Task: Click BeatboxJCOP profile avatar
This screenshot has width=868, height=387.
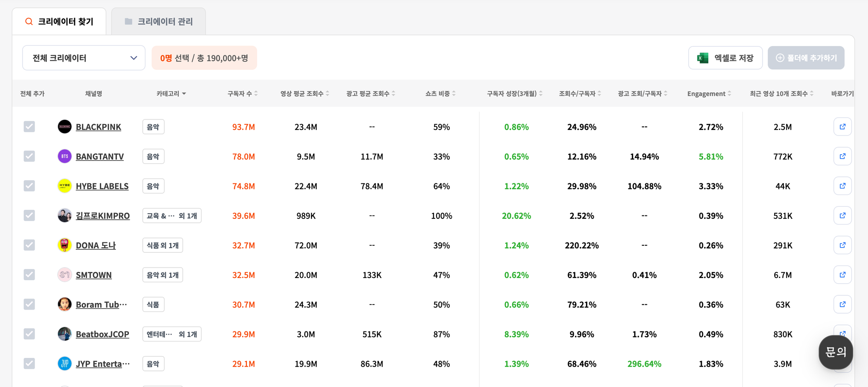Action: [x=65, y=334]
